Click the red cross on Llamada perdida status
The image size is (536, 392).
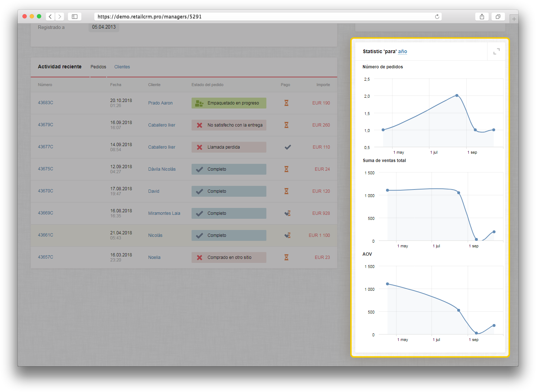pos(200,147)
